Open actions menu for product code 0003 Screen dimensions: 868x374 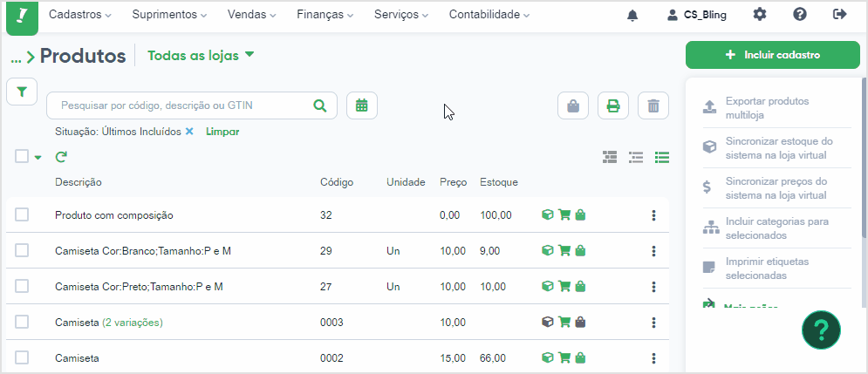653,322
